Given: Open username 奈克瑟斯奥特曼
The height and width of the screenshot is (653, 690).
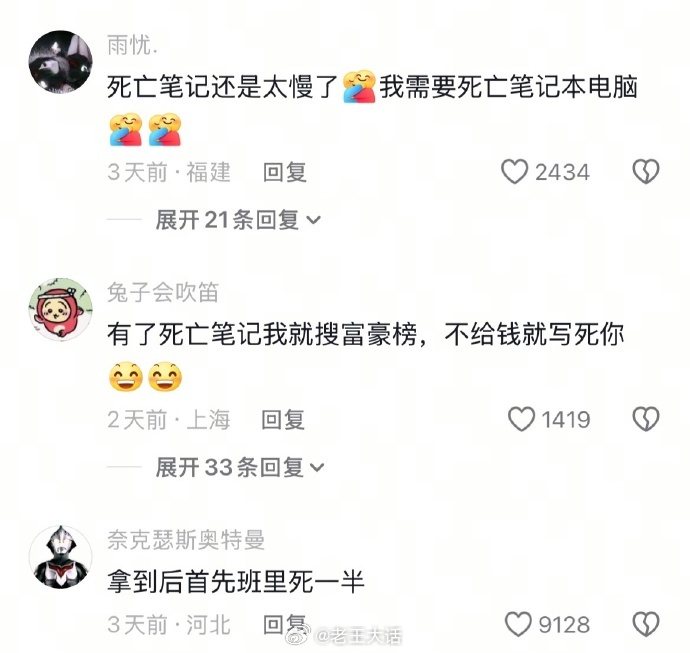Looking at the screenshot, I should coord(186,540).
